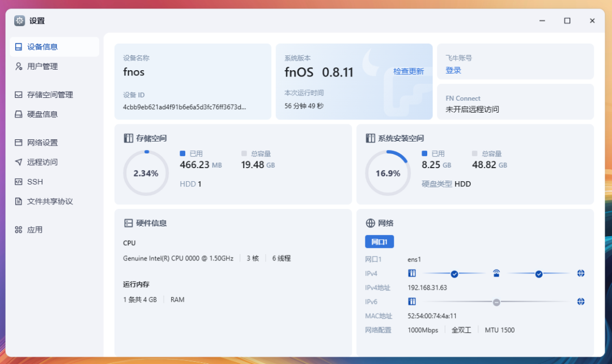Open 应用 settings
The width and height of the screenshot is (612, 364).
(54, 229)
